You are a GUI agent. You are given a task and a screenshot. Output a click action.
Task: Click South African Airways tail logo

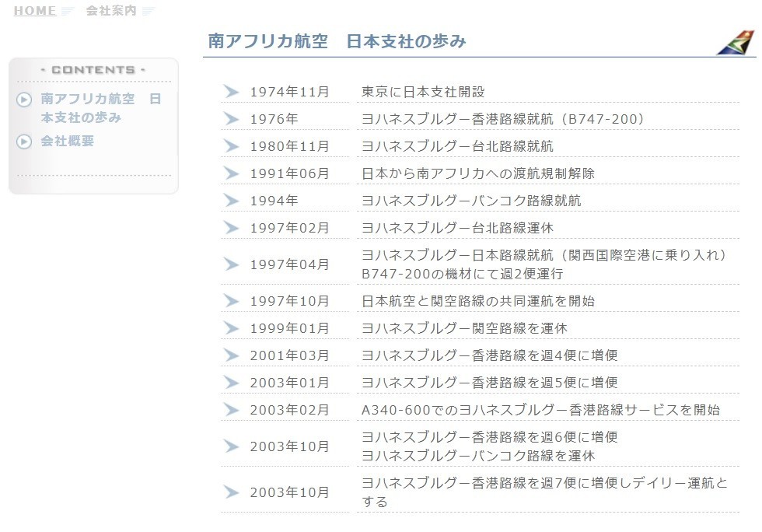(x=737, y=42)
